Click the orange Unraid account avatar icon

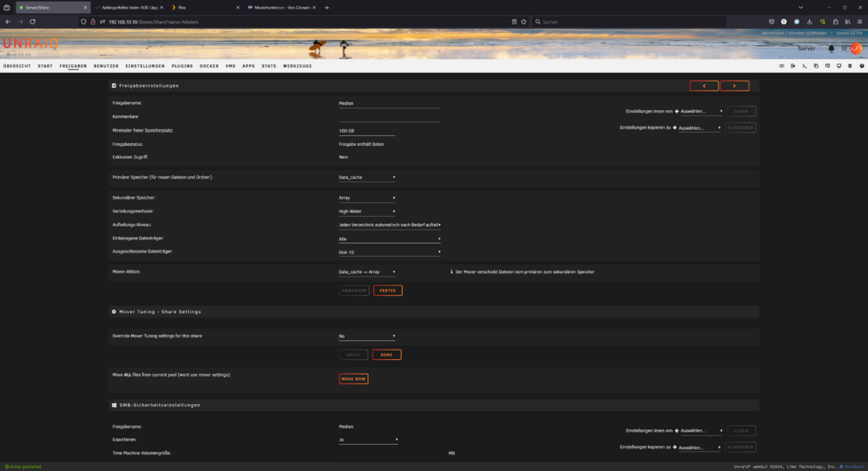[x=857, y=49]
